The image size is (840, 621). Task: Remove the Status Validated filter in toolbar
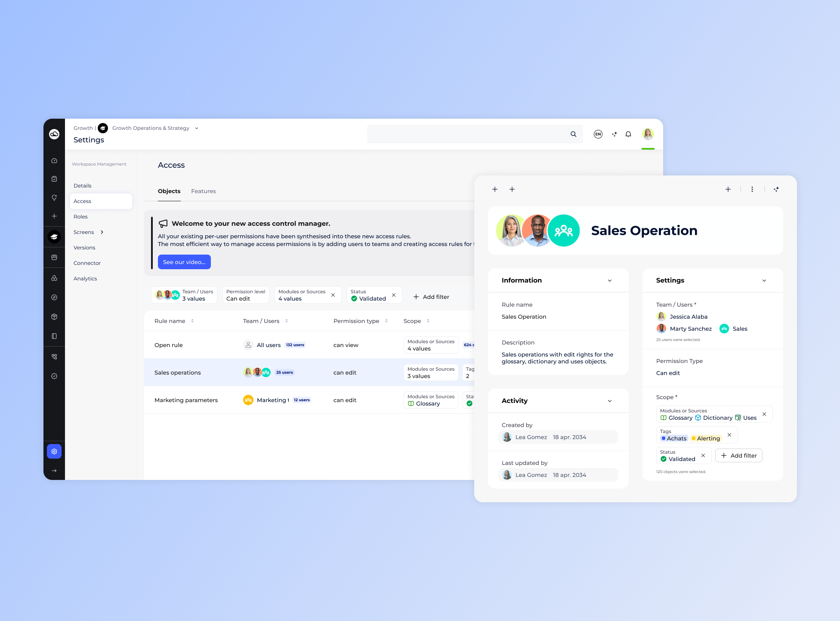394,295
